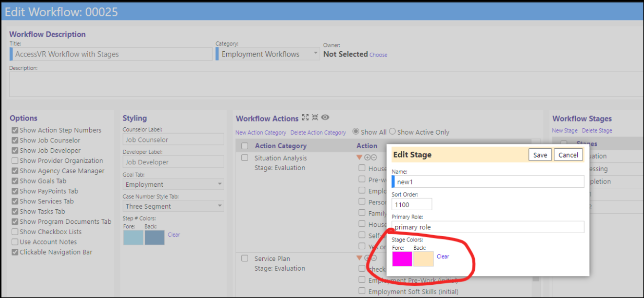
Task: Check the Situation Analysis category checkbox
Action: pos(245,158)
